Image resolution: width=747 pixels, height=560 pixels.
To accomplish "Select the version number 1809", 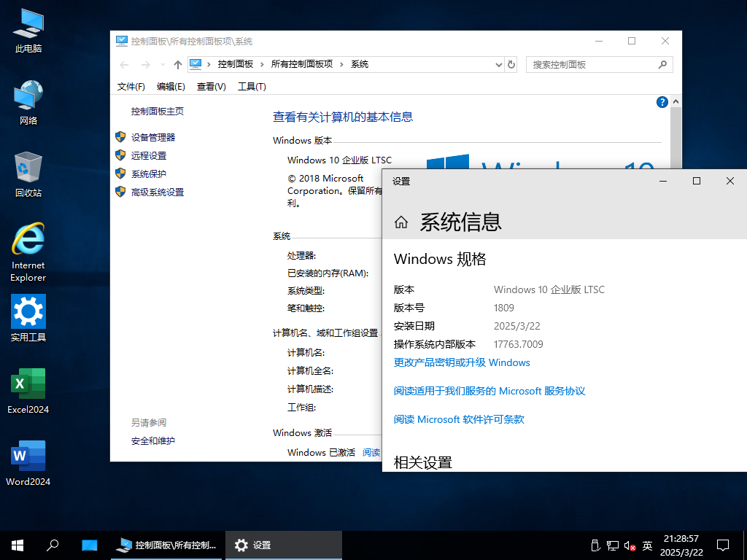I will (504, 308).
